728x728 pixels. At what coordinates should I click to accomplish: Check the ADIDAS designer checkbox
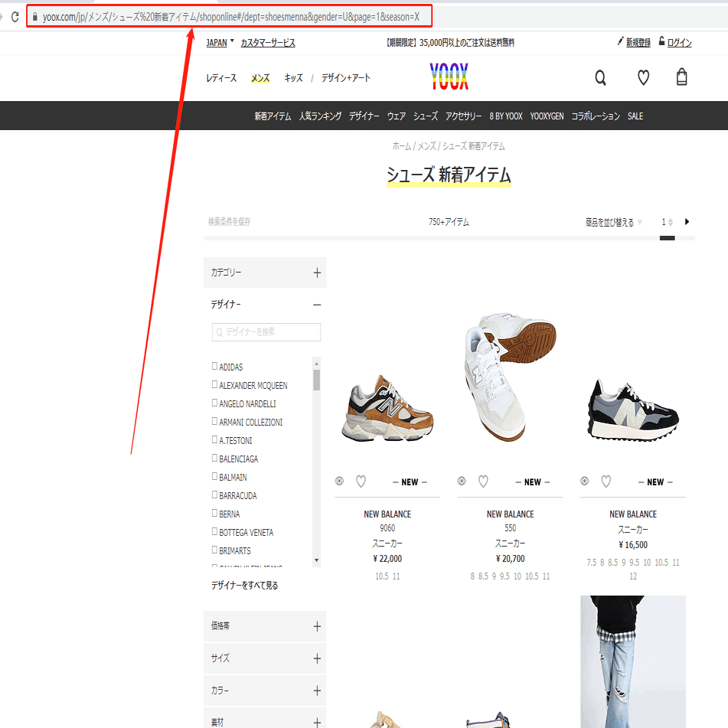(214, 367)
